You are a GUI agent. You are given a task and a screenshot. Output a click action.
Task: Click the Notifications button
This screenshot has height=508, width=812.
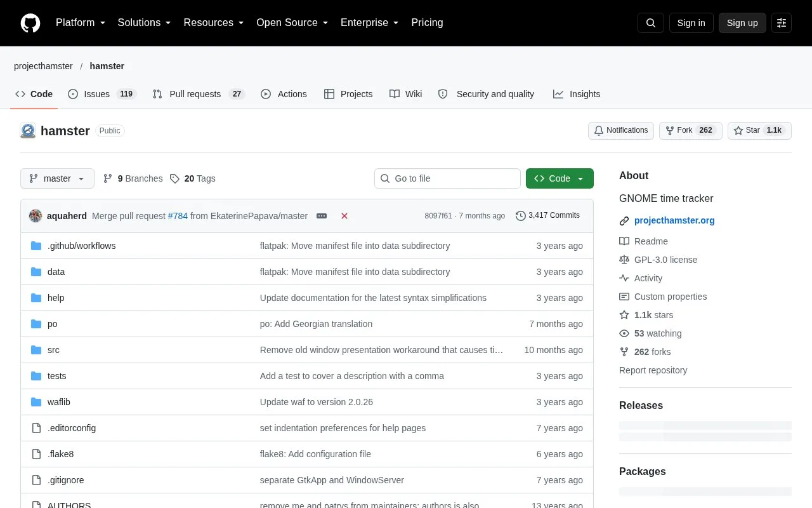pos(621,131)
